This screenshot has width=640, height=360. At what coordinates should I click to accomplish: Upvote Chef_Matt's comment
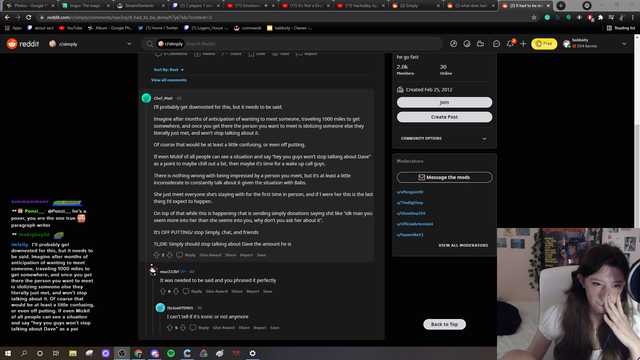(156, 255)
